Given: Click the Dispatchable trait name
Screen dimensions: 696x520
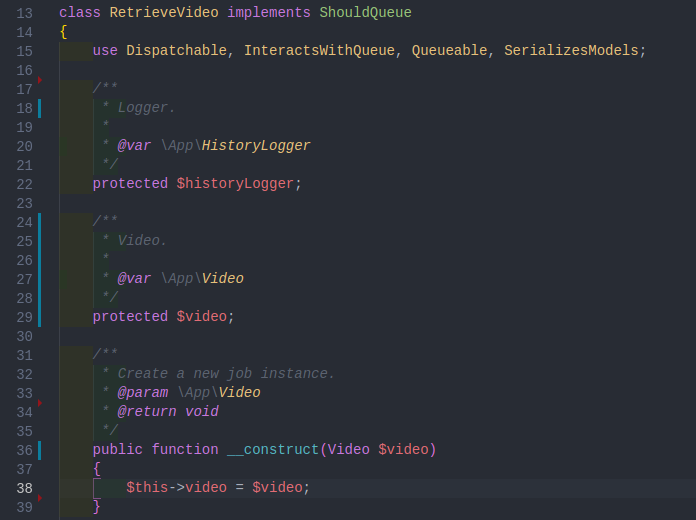Looking at the screenshot, I should point(177,51).
